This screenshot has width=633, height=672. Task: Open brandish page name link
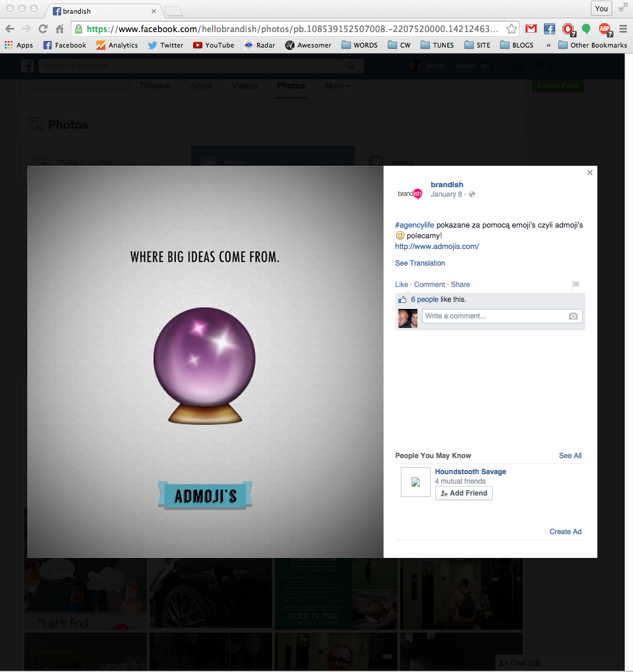pos(447,185)
